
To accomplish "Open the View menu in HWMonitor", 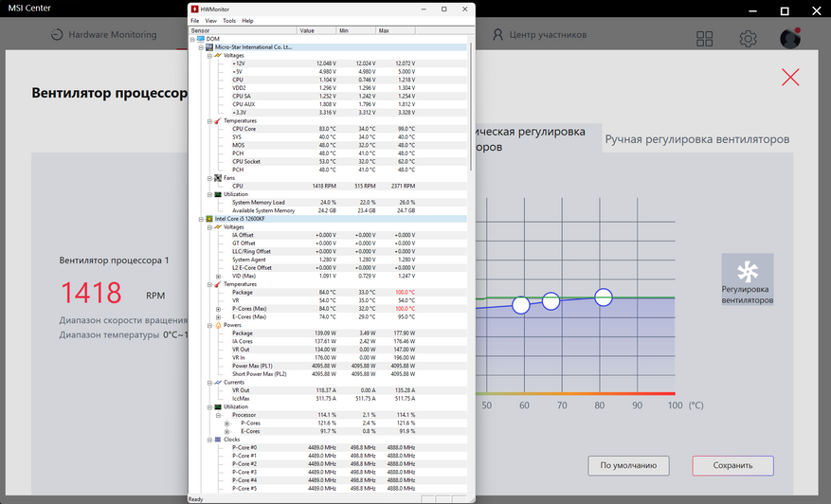I will [x=211, y=21].
